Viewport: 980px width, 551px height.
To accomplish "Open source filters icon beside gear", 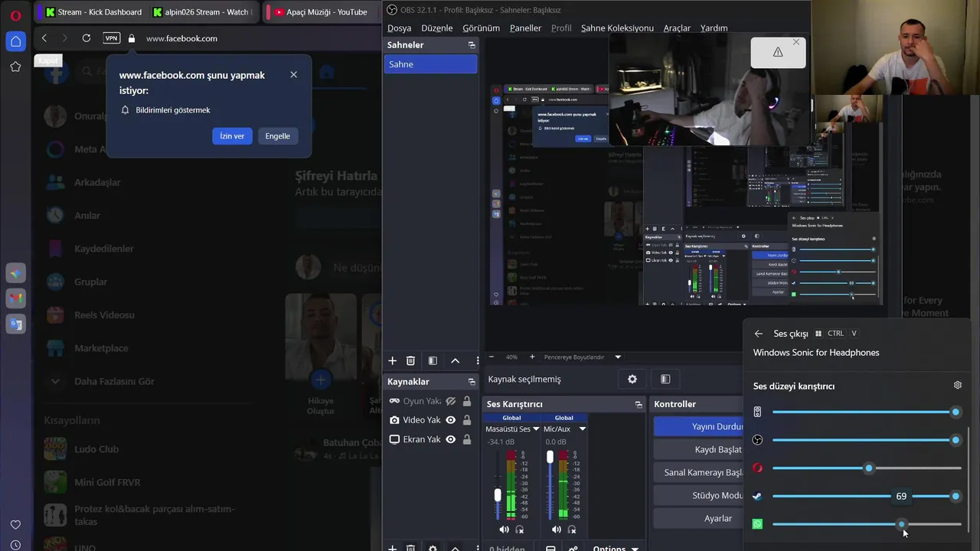I will click(665, 379).
